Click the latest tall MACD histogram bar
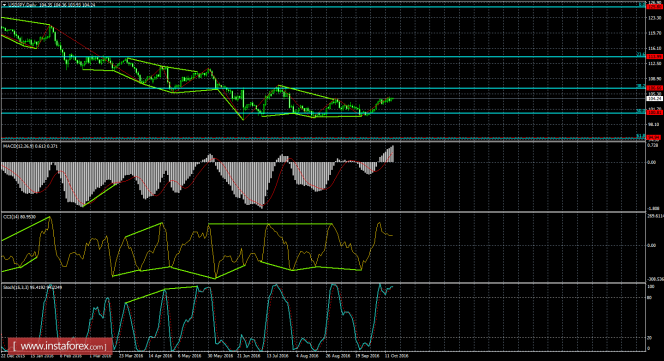This screenshot has width=664, height=361. 393,154
